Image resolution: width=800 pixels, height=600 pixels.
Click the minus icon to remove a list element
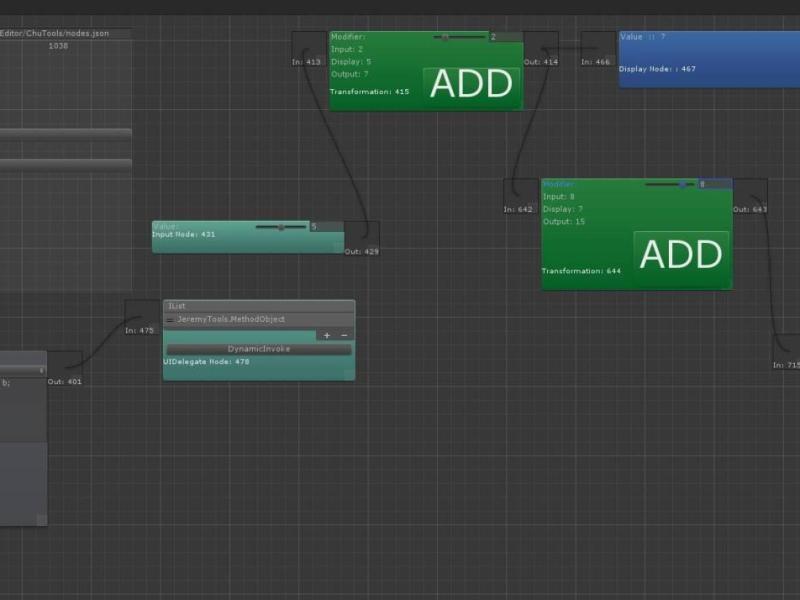[344, 335]
